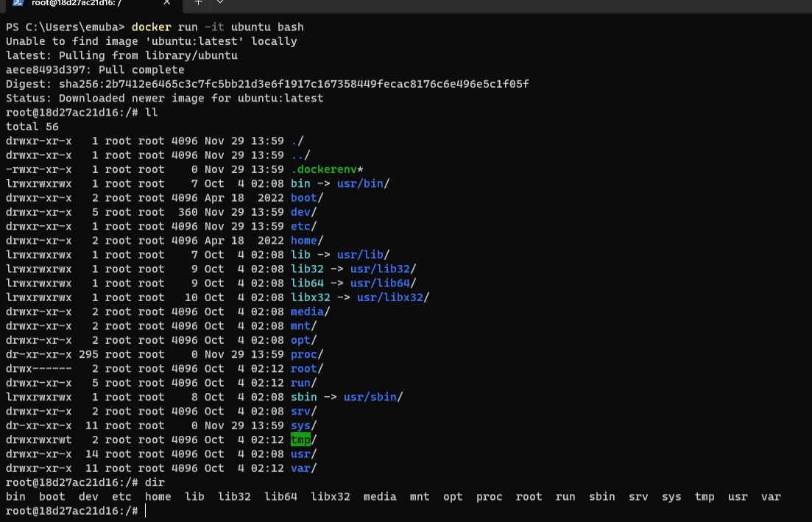Expand the new tab profile dropdown
812x522 pixels.
(220, 3)
